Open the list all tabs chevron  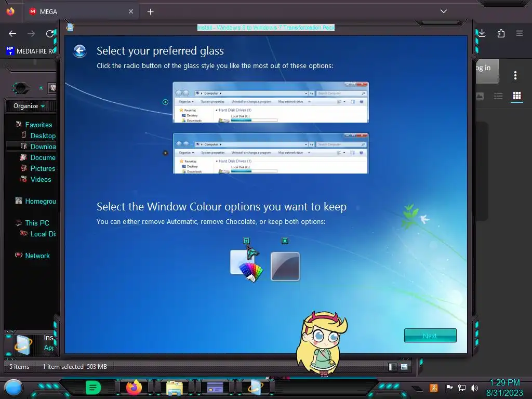point(443,11)
